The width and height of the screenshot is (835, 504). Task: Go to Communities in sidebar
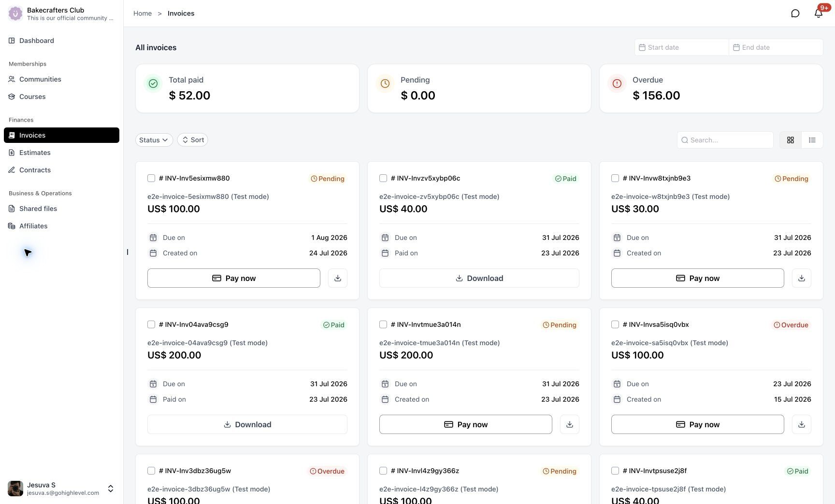point(61,79)
